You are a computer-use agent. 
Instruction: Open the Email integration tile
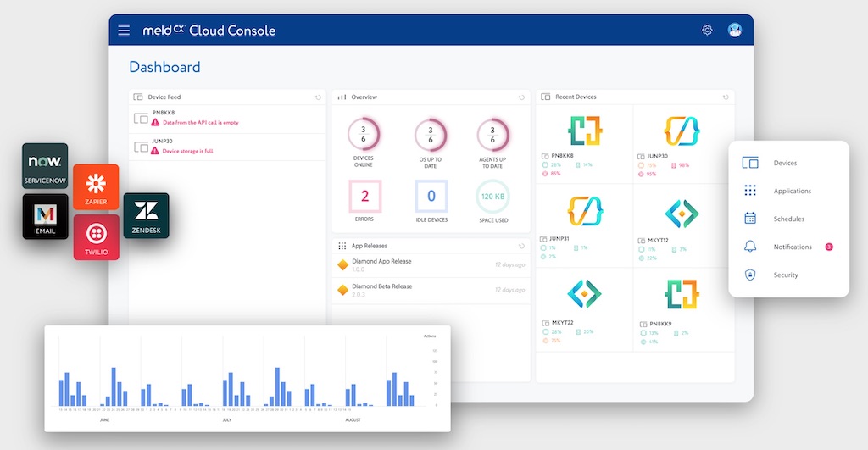point(45,216)
